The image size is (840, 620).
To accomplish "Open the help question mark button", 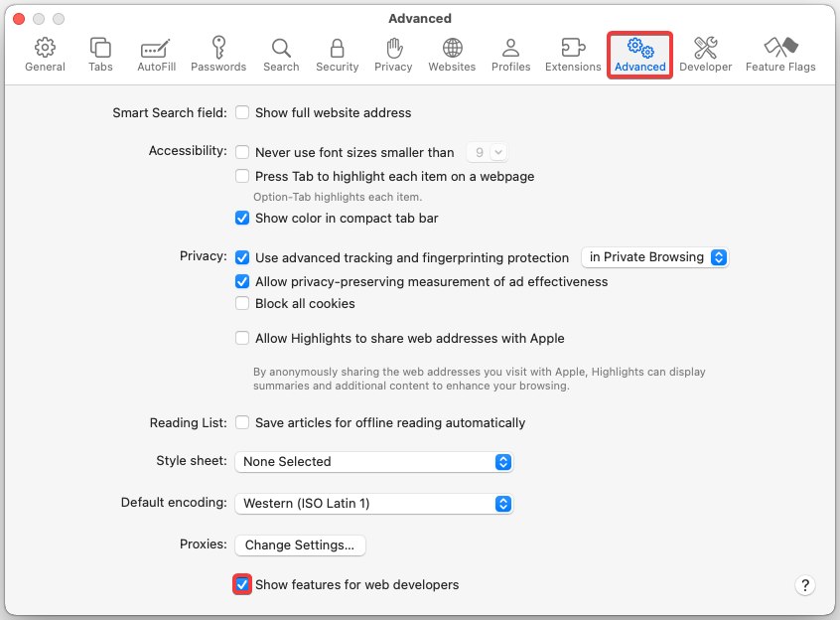I will click(805, 585).
